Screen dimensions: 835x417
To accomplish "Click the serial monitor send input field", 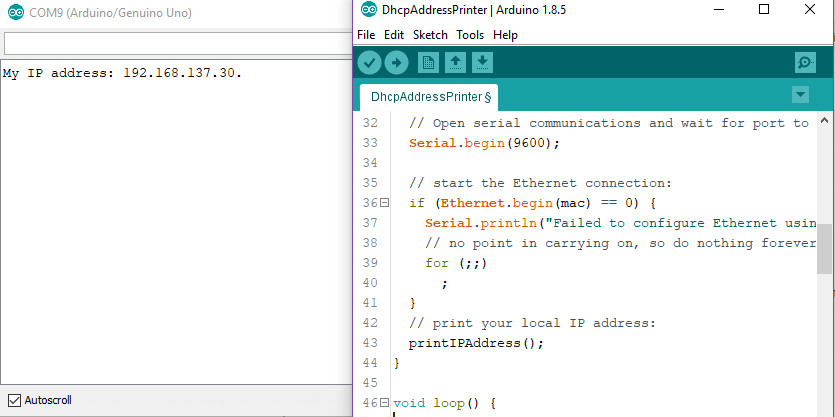I will point(177,43).
